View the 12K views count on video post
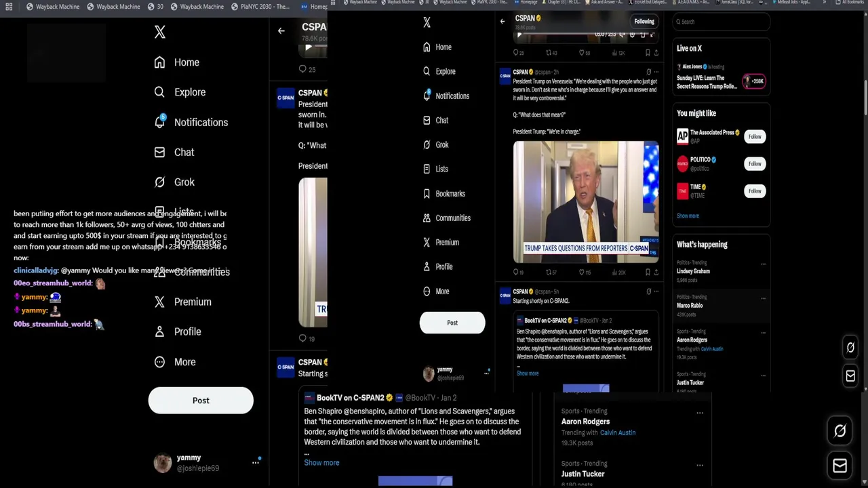Image resolution: width=868 pixels, height=488 pixels. click(618, 53)
